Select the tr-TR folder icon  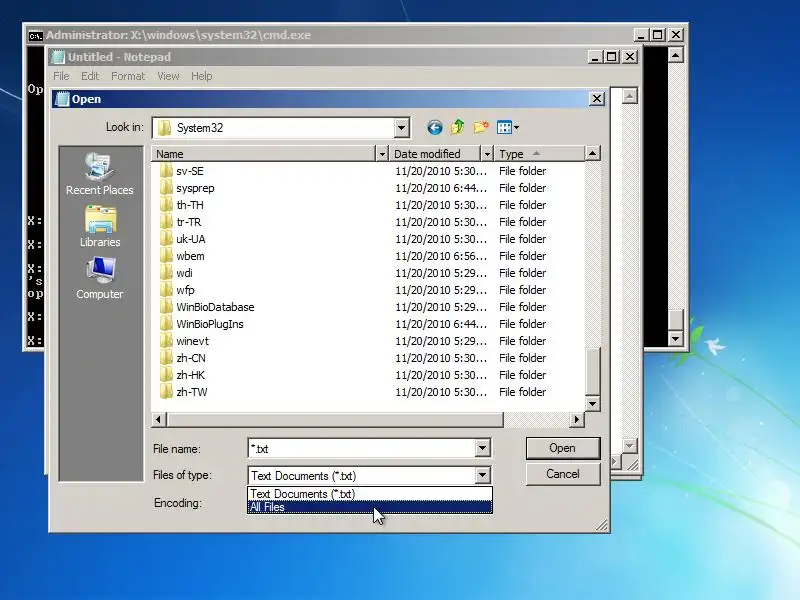click(166, 222)
